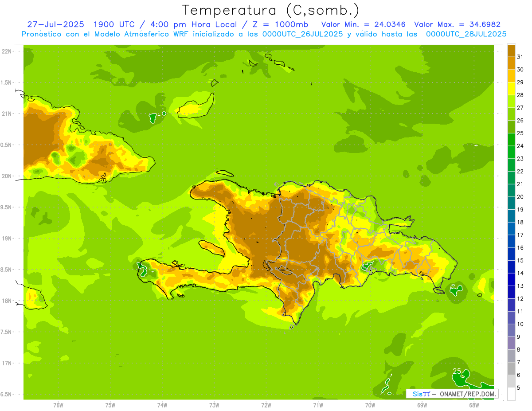The height and width of the screenshot is (411, 532).
Task: Click the "74W" longitude label
Action: [162, 405]
